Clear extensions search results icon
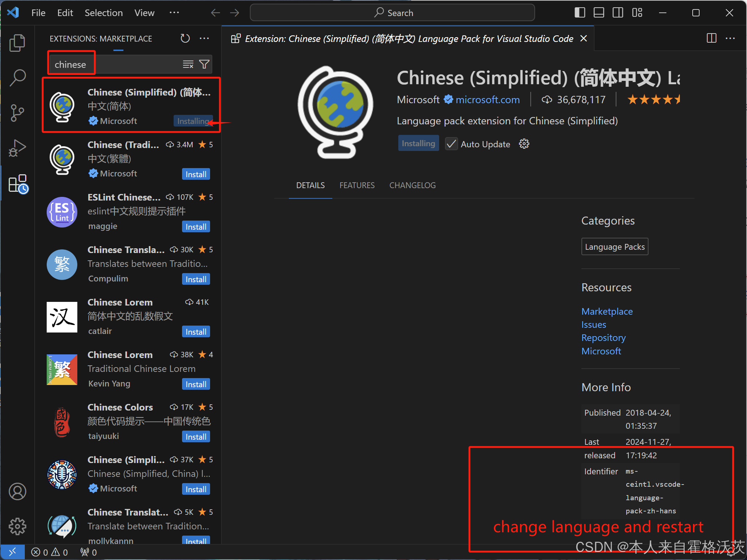The image size is (747, 560). pos(188,65)
